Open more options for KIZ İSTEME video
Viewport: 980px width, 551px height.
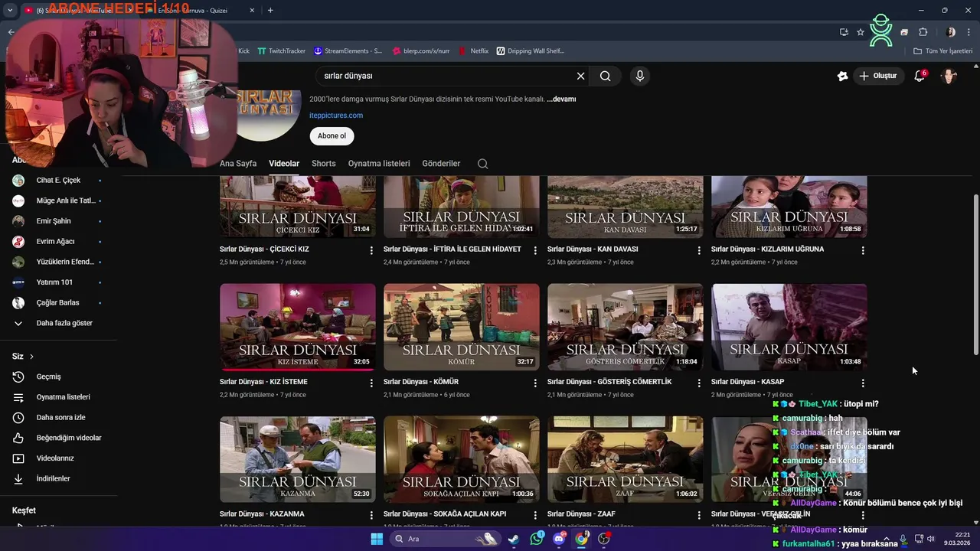point(371,383)
